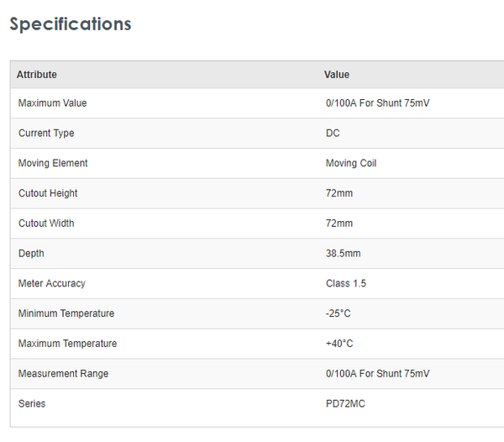The image size is (504, 442).
Task: Click the Cutout Height attribute label
Action: pyautogui.click(x=48, y=193)
